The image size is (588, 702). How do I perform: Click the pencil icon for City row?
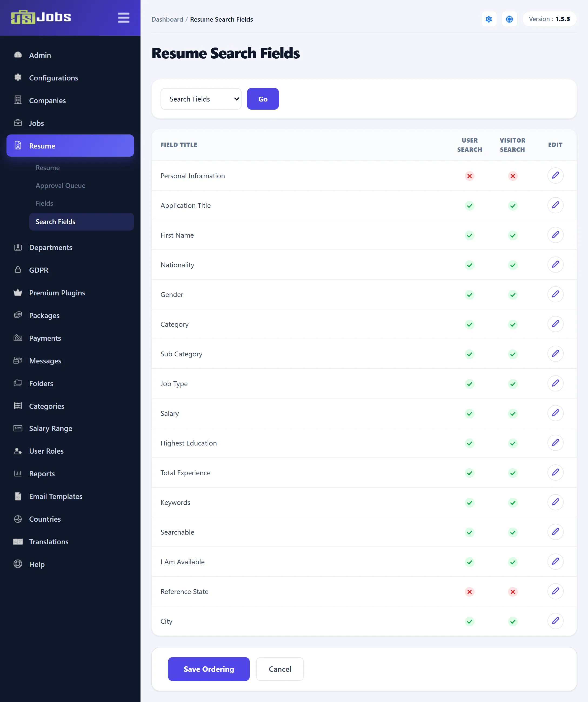555,621
